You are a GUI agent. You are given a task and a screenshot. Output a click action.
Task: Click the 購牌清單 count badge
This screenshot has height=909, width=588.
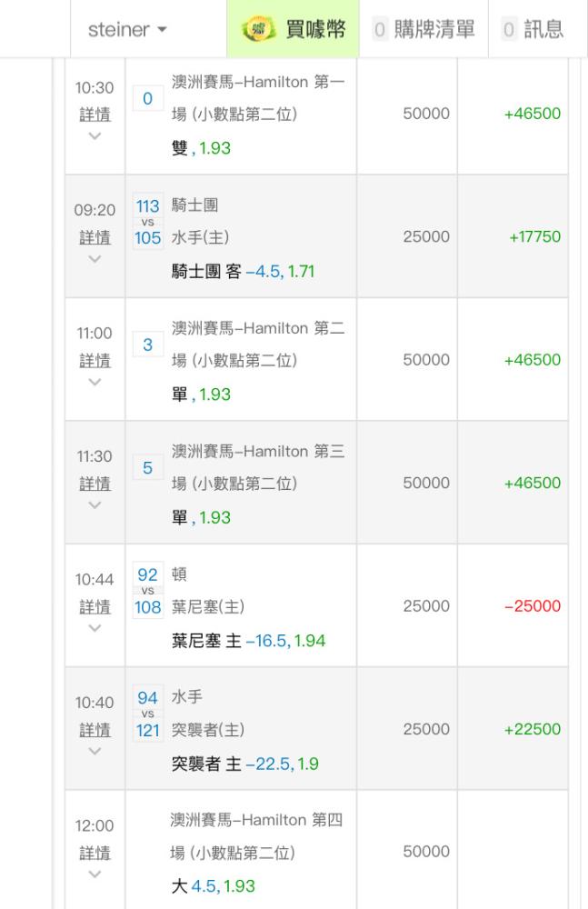pyautogui.click(x=380, y=29)
